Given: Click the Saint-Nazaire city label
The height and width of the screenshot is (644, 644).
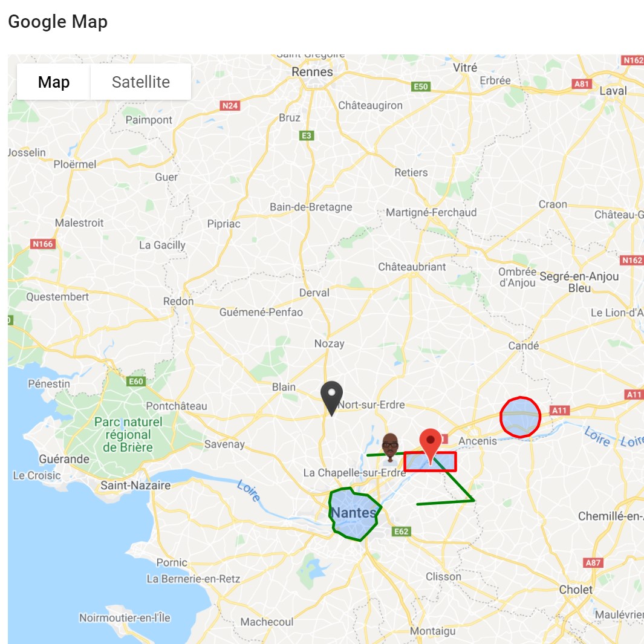Looking at the screenshot, I should [135, 485].
